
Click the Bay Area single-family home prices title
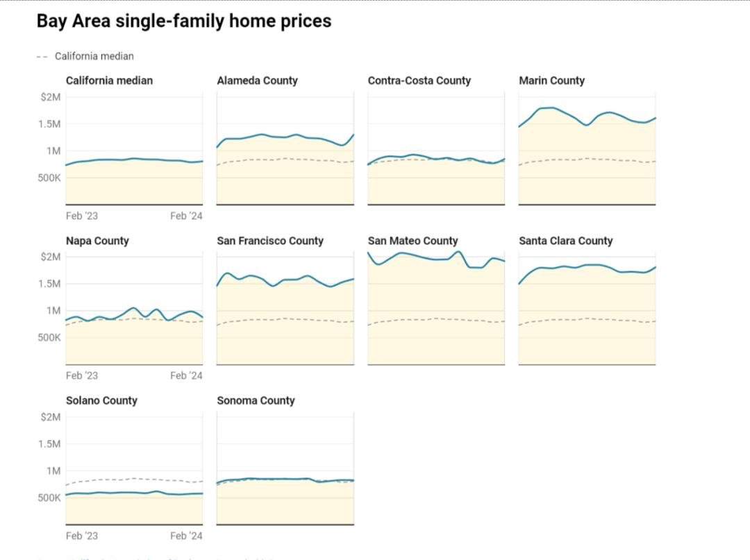pos(183,22)
